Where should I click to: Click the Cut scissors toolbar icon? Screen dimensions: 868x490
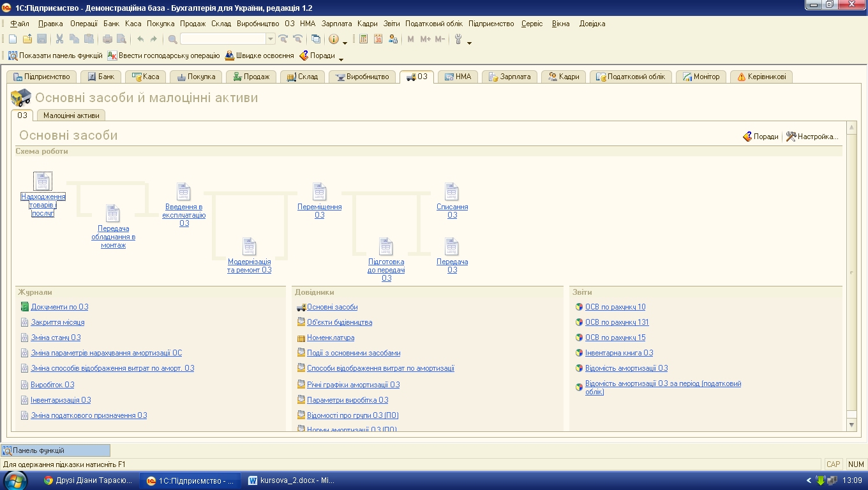[x=59, y=39]
